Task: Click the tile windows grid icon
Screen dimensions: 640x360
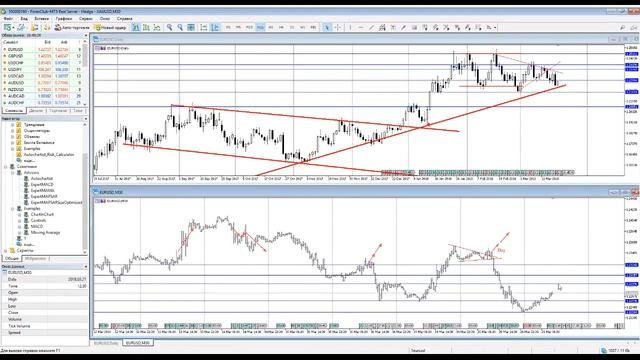Action: click(191, 27)
